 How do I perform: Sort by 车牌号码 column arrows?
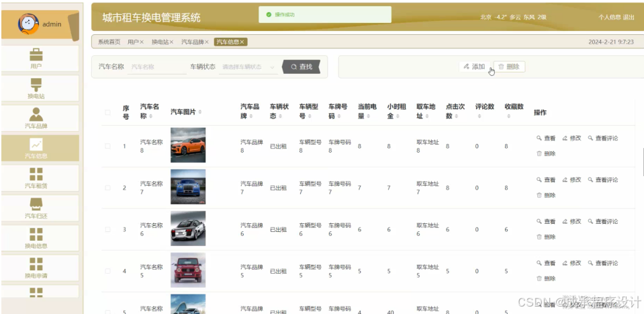point(339,117)
